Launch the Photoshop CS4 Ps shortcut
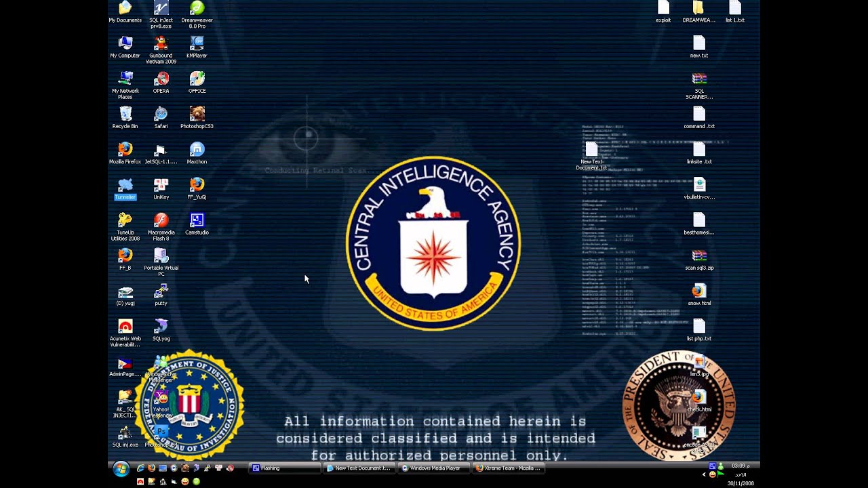This screenshot has width=868, height=488. tap(161, 436)
